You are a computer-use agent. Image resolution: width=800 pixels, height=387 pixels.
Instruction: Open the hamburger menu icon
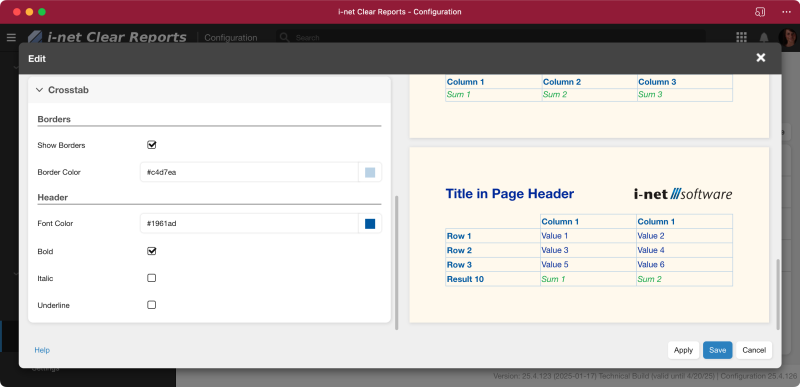(11, 37)
